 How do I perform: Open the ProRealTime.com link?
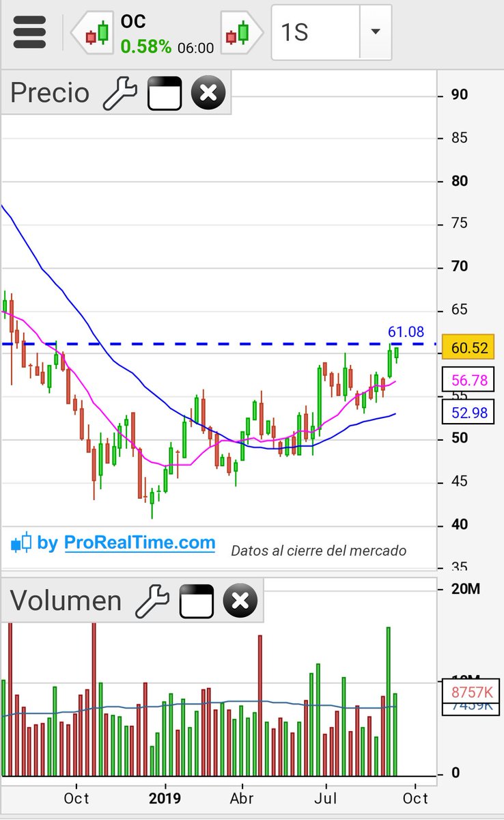click(x=140, y=543)
